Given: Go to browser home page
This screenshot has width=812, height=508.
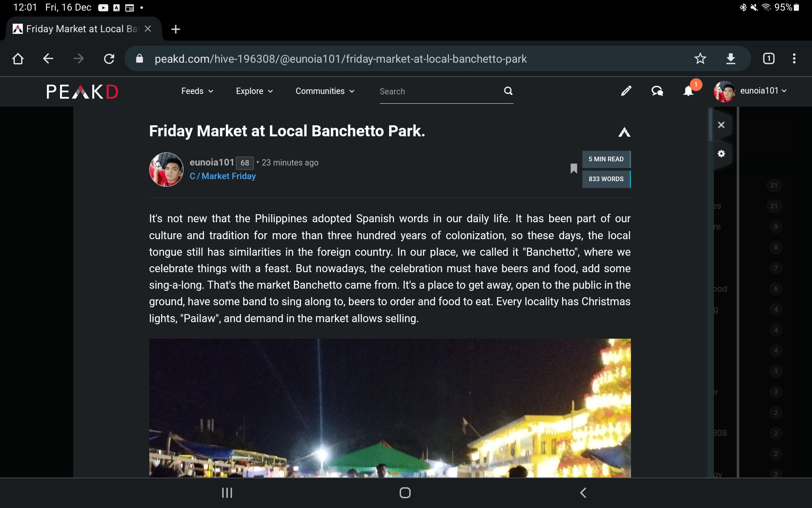Looking at the screenshot, I should pos(18,58).
